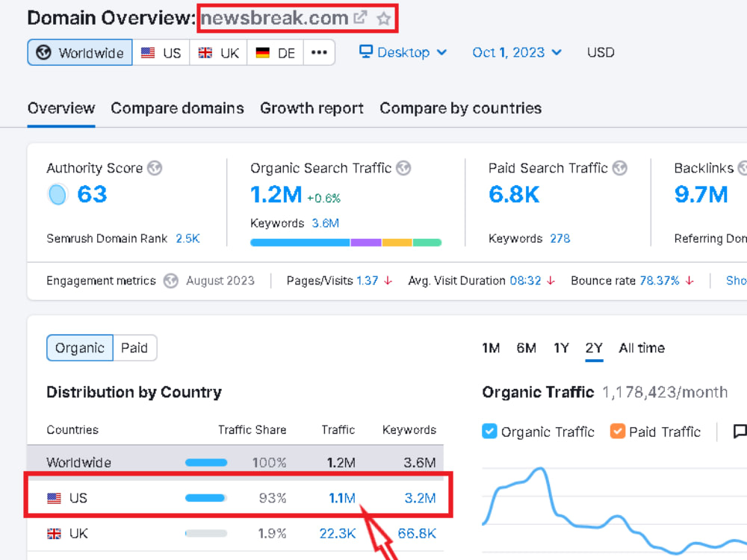Click red down arrow next to Avg. Visit Duration
Viewport: 747px width, 560px height.
pyautogui.click(x=551, y=281)
